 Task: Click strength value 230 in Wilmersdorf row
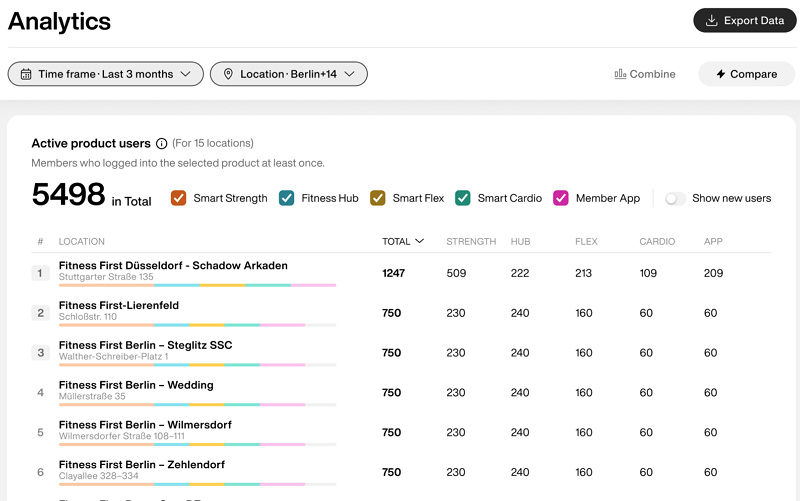456,432
